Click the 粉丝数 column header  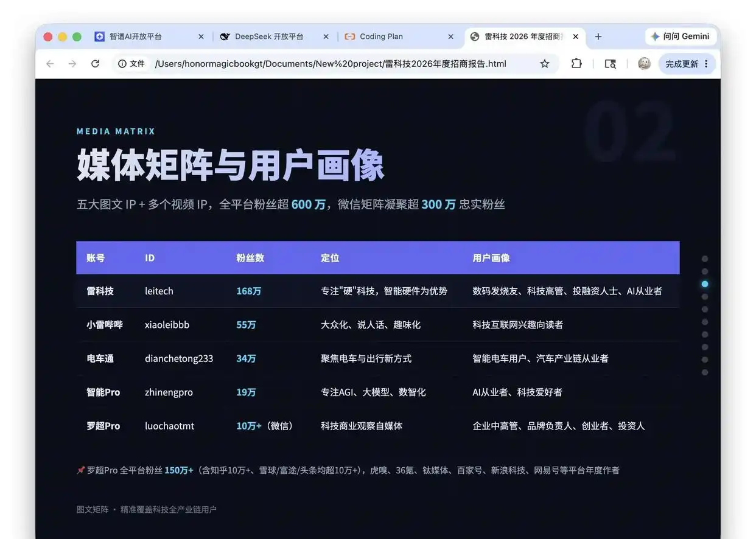250,258
